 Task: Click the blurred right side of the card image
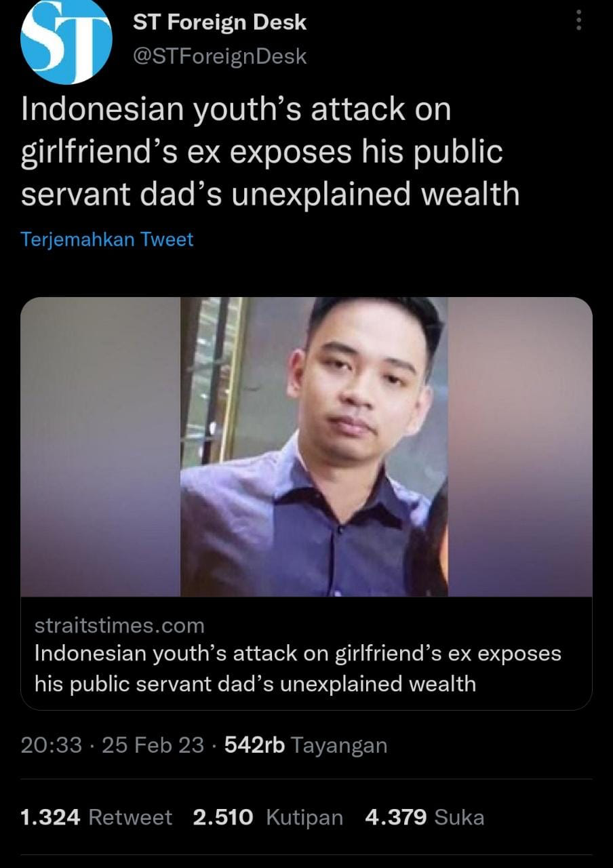tap(520, 447)
